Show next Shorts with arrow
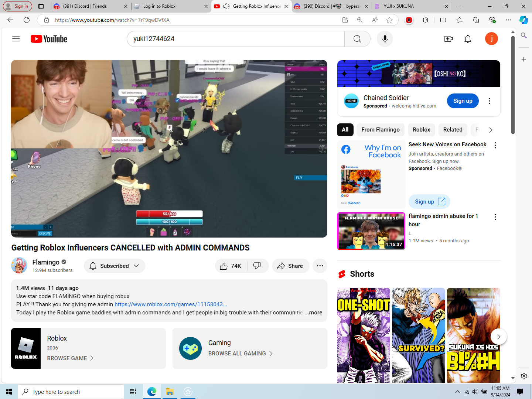This screenshot has width=532, height=399. pyautogui.click(x=499, y=337)
